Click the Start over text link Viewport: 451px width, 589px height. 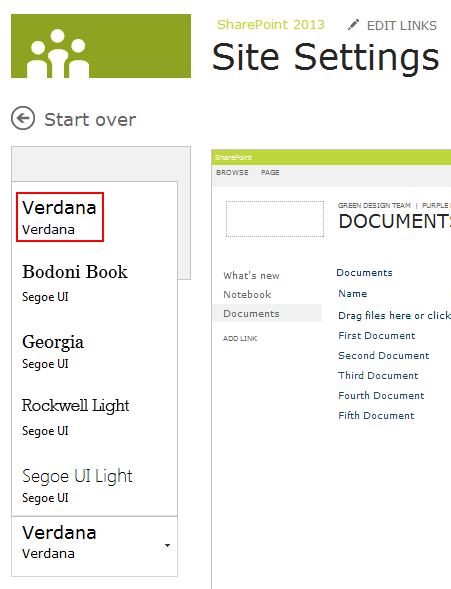click(90, 120)
